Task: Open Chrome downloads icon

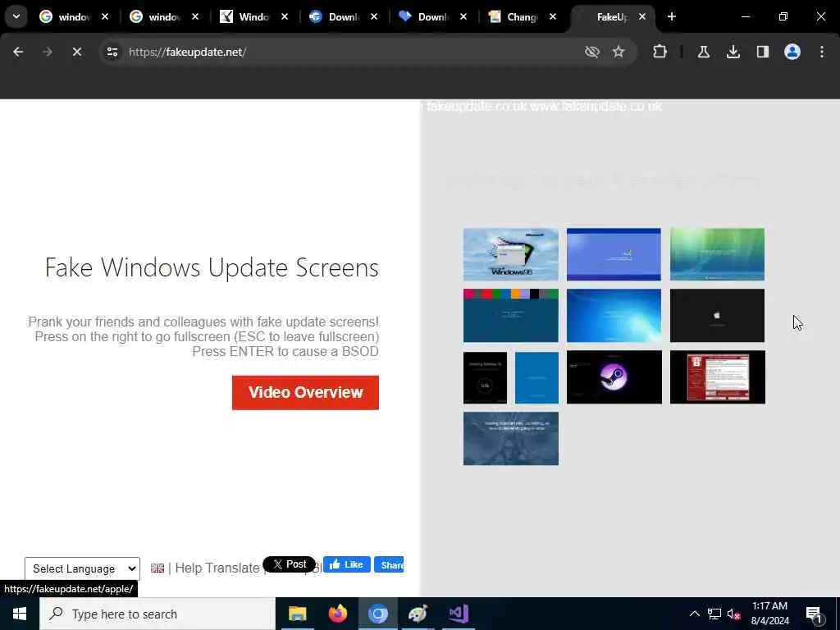Action: point(733,52)
